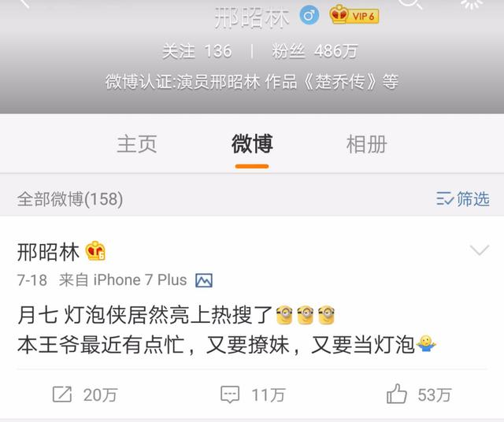Open comments via the speech bubble icon
This screenshot has width=504, height=422.
(x=230, y=394)
